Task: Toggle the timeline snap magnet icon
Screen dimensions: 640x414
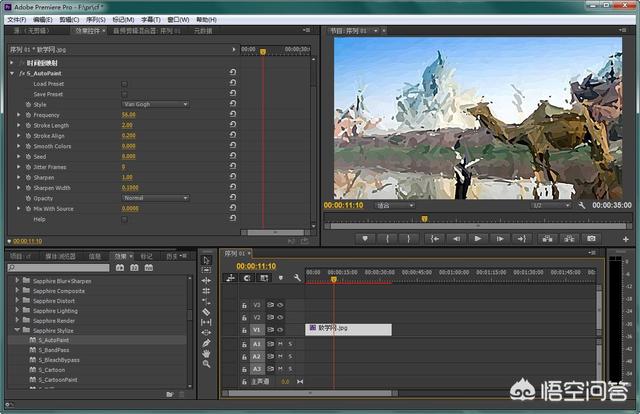Action: [247, 278]
